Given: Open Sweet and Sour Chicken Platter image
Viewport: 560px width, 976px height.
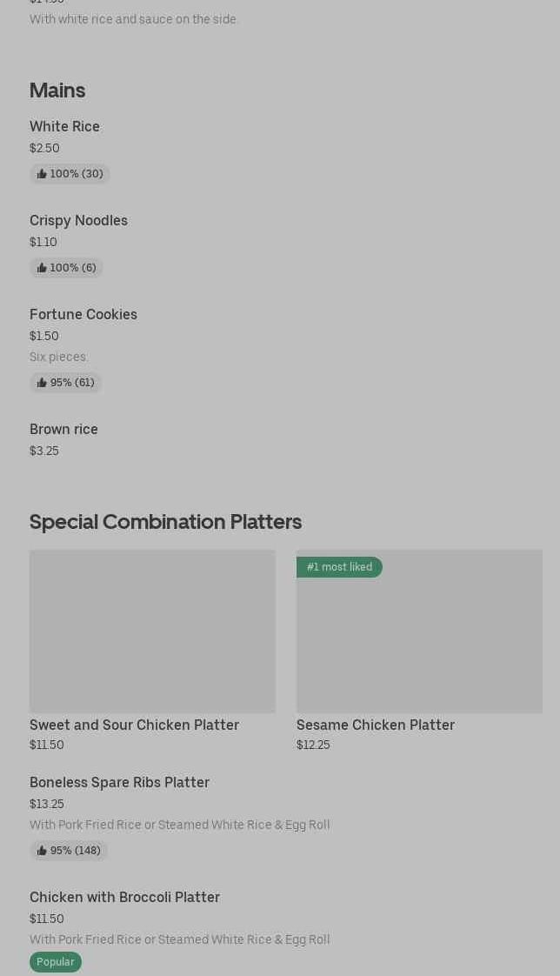Looking at the screenshot, I should click(152, 632).
